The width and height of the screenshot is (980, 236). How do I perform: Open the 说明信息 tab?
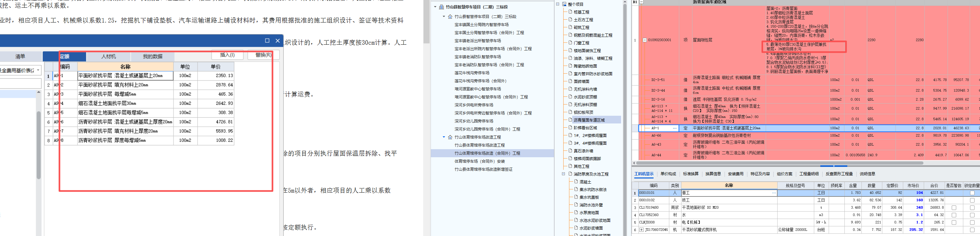[x=868, y=174]
